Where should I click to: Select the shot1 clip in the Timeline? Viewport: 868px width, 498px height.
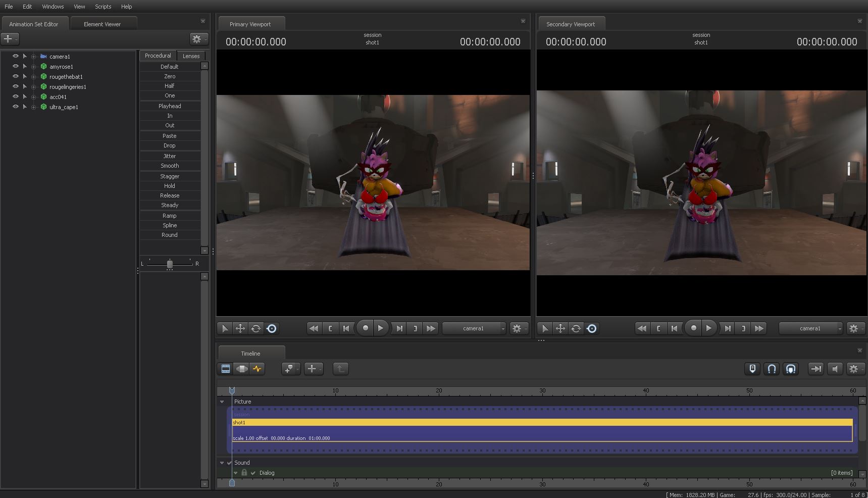click(541, 422)
